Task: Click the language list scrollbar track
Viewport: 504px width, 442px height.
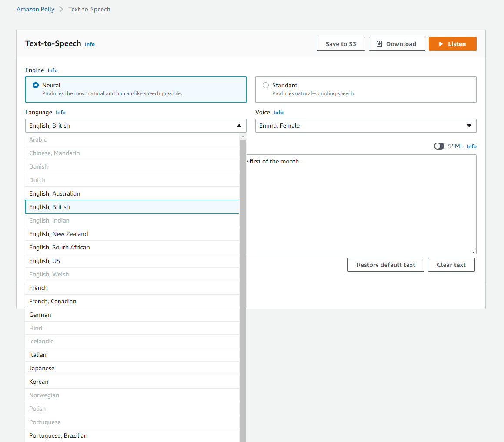Action: pos(243,289)
